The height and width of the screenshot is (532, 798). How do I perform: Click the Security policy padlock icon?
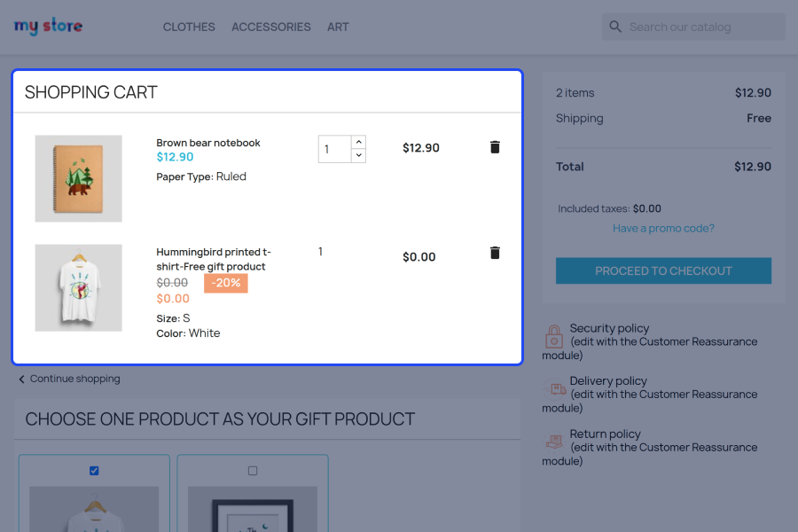554,337
